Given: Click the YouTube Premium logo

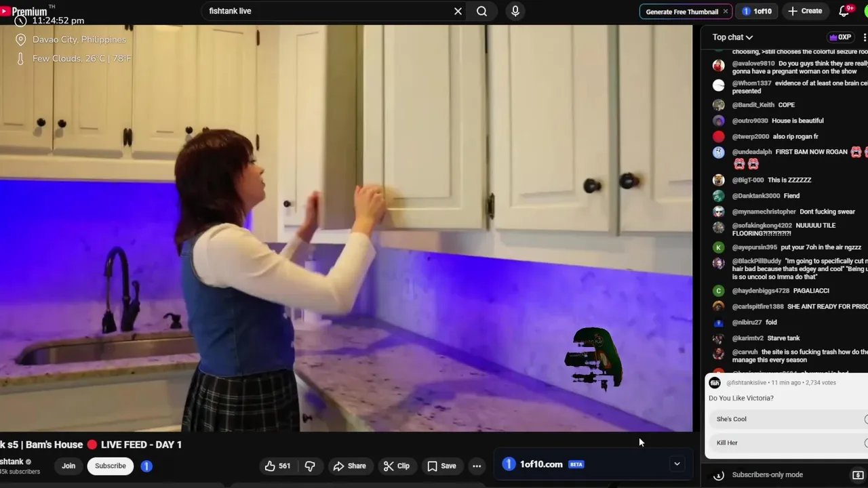Looking at the screenshot, I should 24,11.
